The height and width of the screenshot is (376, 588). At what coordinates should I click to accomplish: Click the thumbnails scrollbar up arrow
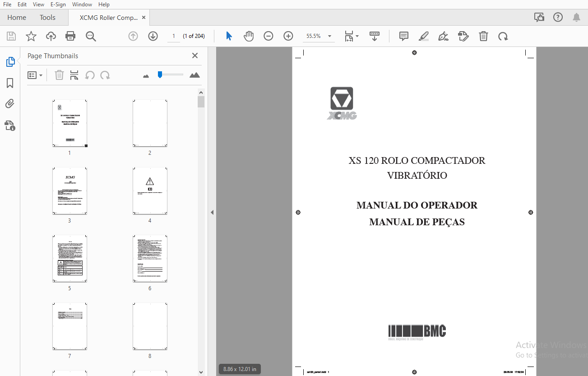201,93
